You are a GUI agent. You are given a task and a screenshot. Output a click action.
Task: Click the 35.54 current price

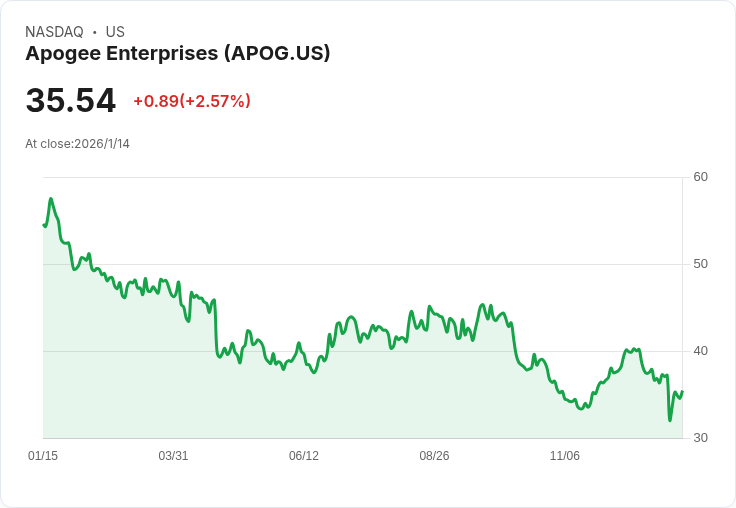(x=70, y=101)
